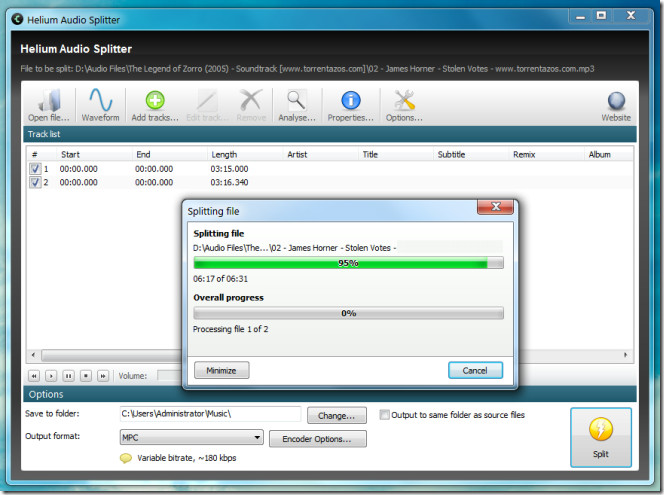Start playback with the play button
This screenshot has height=495, width=664.
[51, 376]
